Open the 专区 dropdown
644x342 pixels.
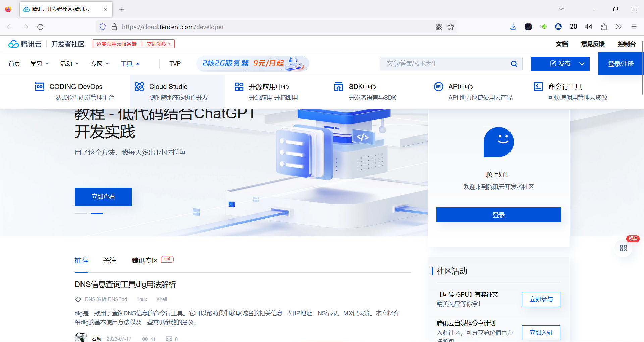100,63
